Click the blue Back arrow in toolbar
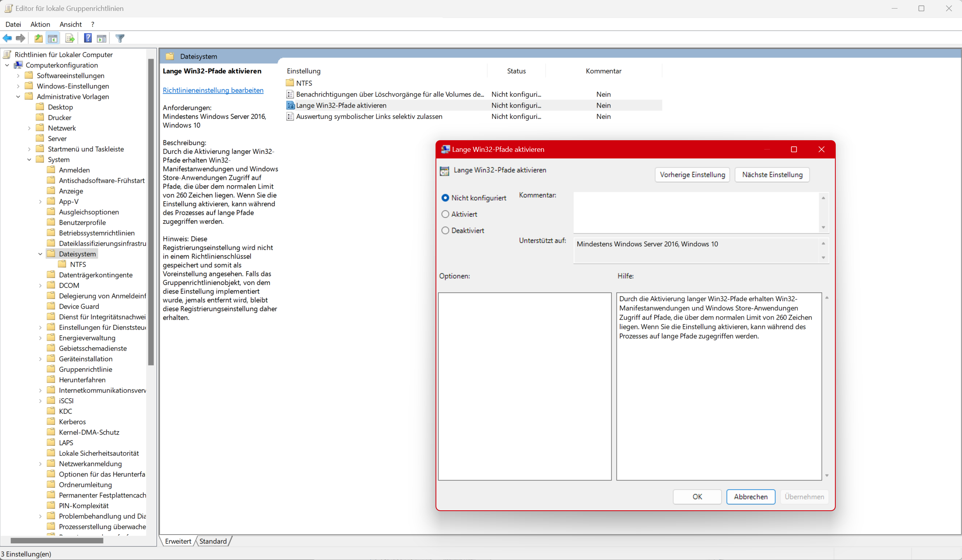This screenshot has width=962, height=560. click(x=7, y=38)
